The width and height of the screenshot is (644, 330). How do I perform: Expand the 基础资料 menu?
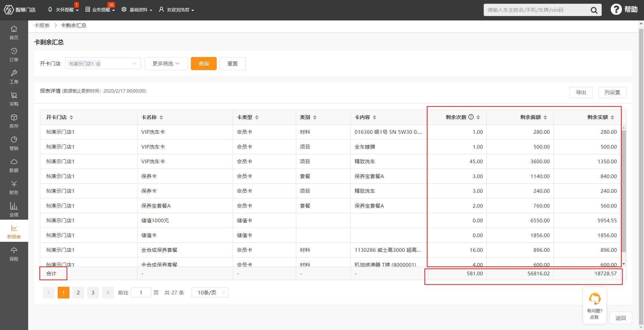pos(137,10)
